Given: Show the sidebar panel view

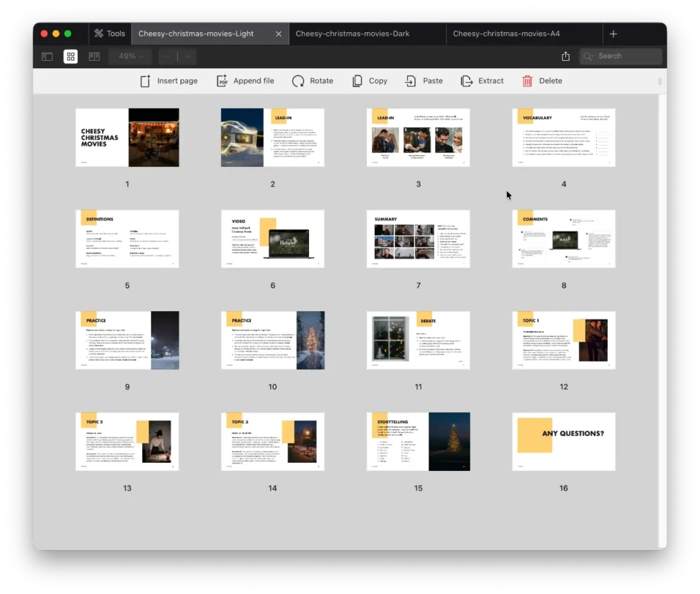Looking at the screenshot, I should [47, 57].
